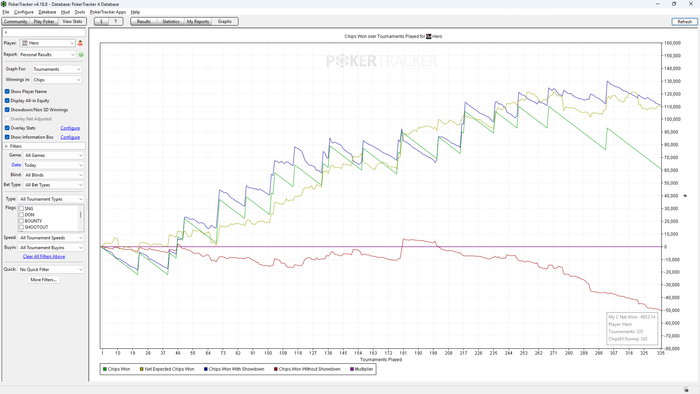Uncheck Show Player Name
The width and height of the screenshot is (700, 394).
tap(7, 91)
